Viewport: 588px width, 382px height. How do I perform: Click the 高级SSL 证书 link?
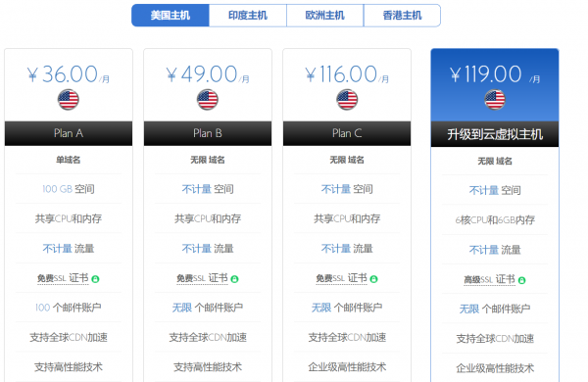click(489, 280)
